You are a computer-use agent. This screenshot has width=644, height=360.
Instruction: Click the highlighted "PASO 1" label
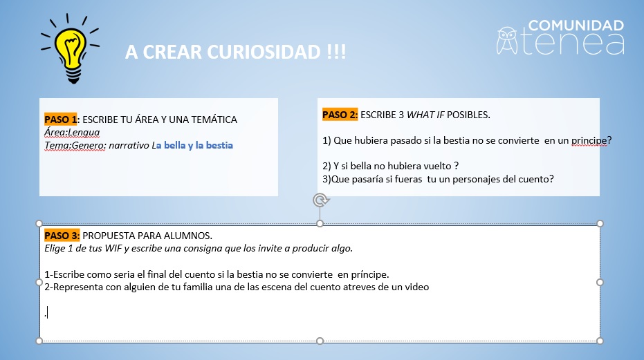point(61,120)
